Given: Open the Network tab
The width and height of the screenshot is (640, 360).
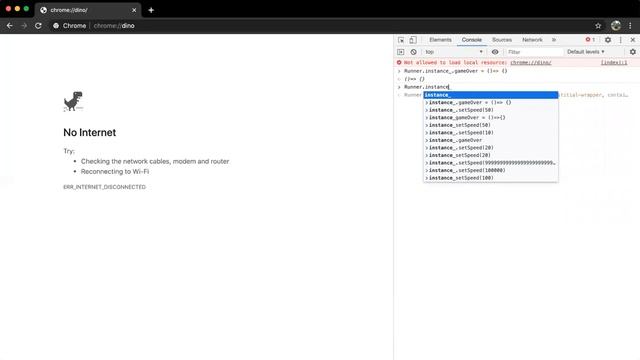Looking at the screenshot, I should (x=532, y=40).
